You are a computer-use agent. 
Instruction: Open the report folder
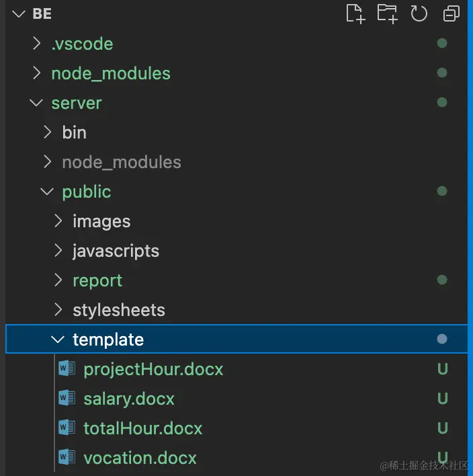coord(97,280)
